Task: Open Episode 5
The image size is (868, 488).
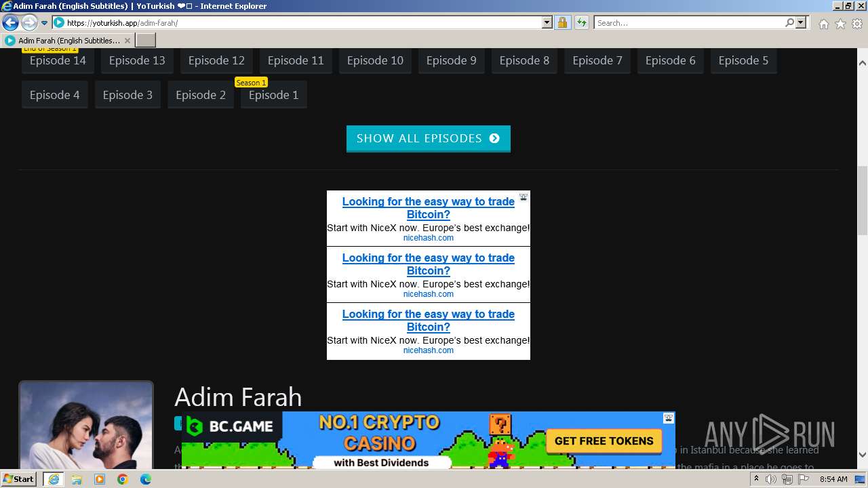Action: pos(743,60)
